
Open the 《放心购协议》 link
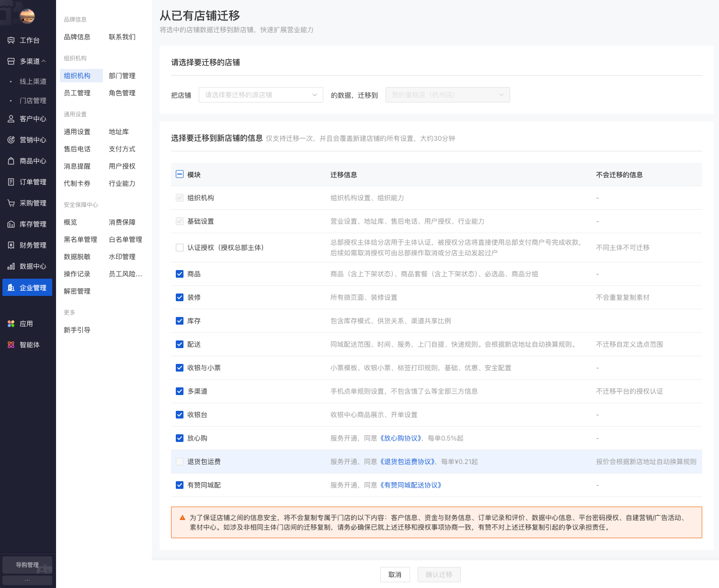(401, 438)
